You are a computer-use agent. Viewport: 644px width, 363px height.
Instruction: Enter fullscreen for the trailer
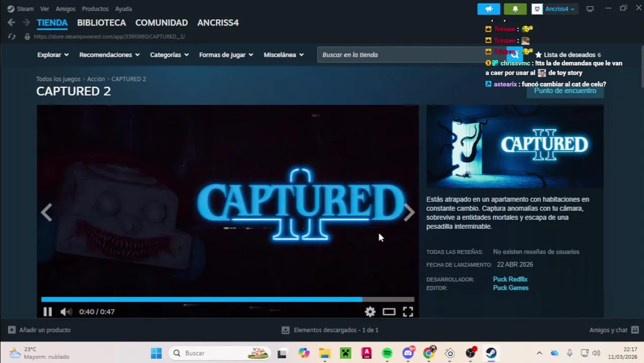tap(408, 312)
